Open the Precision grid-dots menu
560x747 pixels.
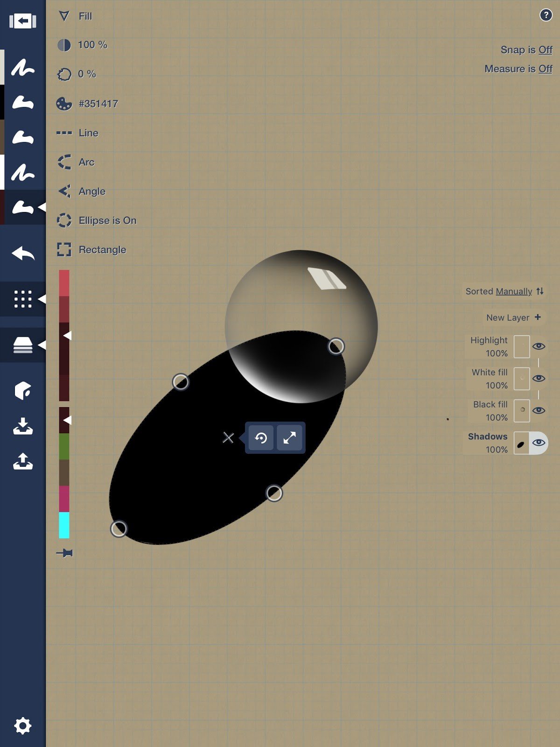[x=23, y=299]
